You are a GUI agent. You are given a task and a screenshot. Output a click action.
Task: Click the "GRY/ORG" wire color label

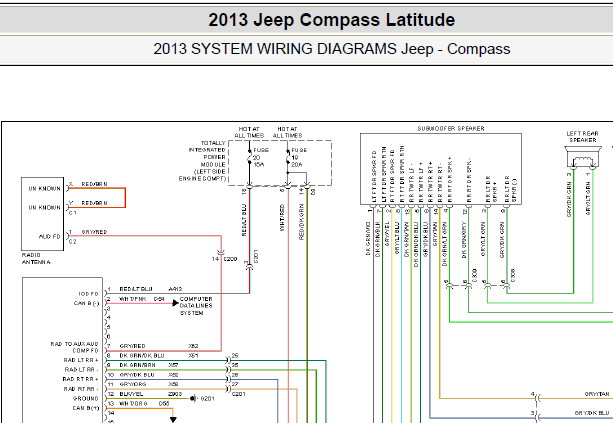(133, 384)
